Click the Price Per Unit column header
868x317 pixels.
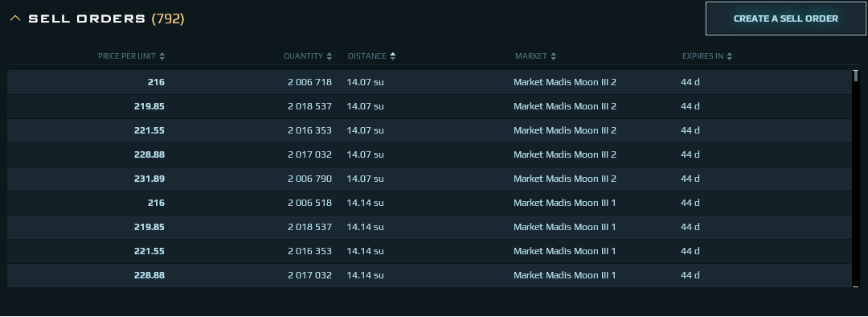128,56
